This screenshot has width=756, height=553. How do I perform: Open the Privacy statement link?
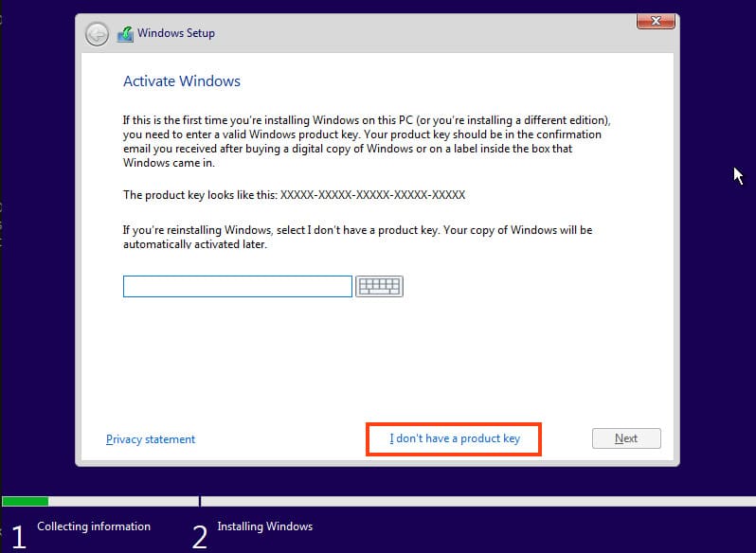point(151,439)
